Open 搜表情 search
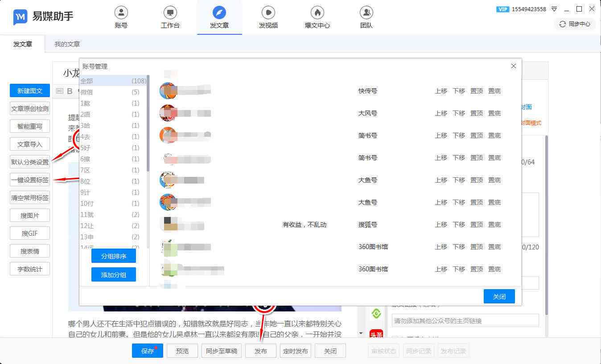601x364 pixels. coord(30,251)
